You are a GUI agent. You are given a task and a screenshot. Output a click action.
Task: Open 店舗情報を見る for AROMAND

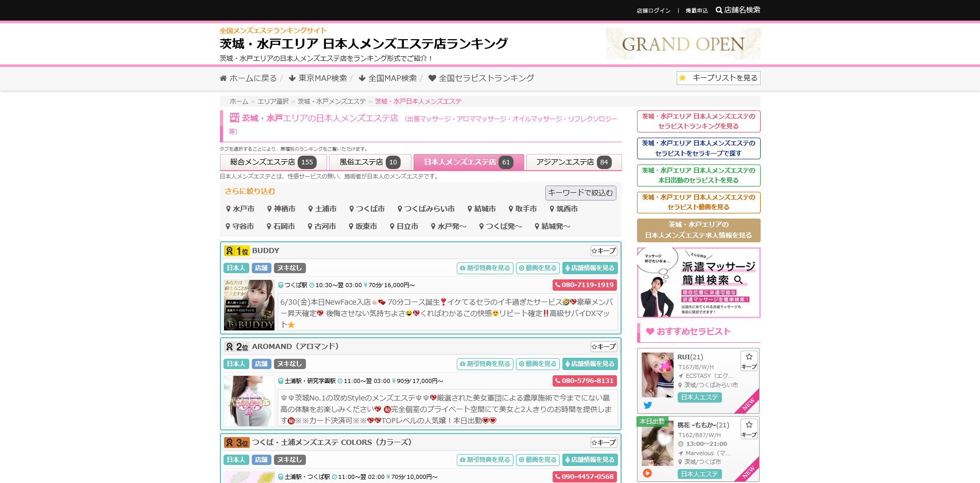pos(590,364)
